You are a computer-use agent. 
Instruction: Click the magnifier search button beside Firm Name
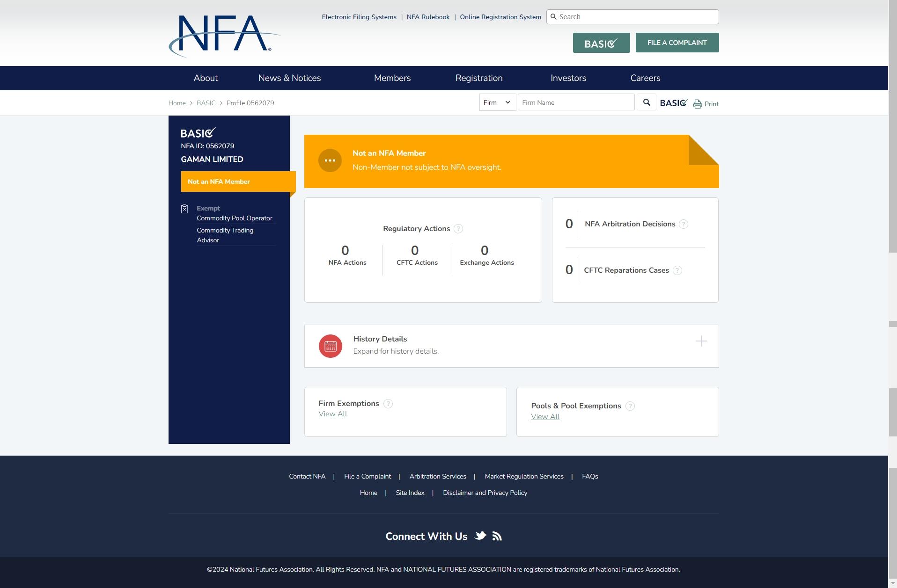(x=647, y=102)
